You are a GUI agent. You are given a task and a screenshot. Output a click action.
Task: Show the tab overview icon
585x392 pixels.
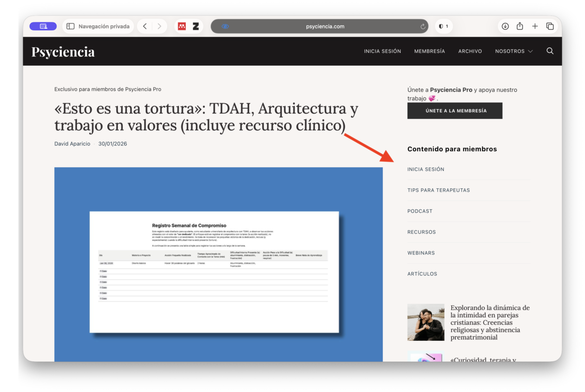550,26
